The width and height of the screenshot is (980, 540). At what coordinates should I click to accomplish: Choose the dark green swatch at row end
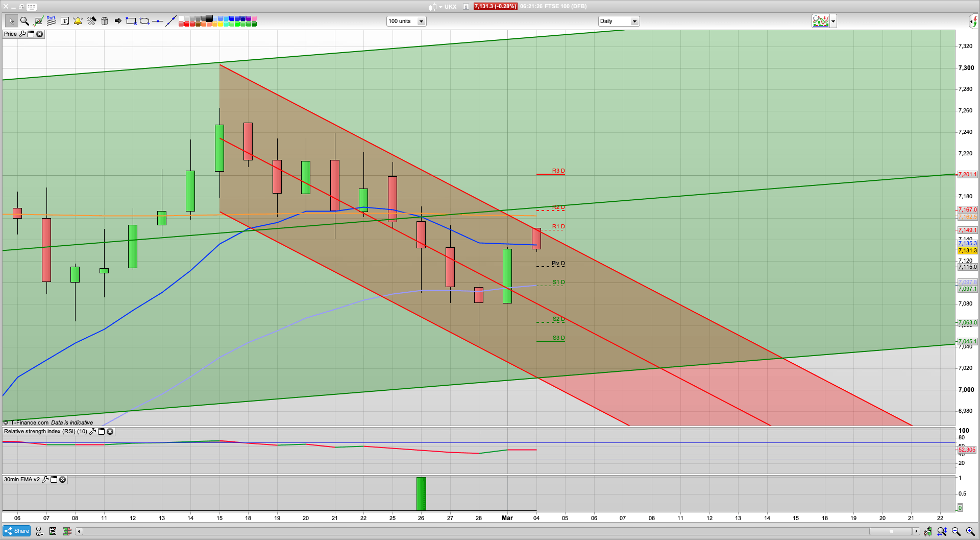pos(254,24)
